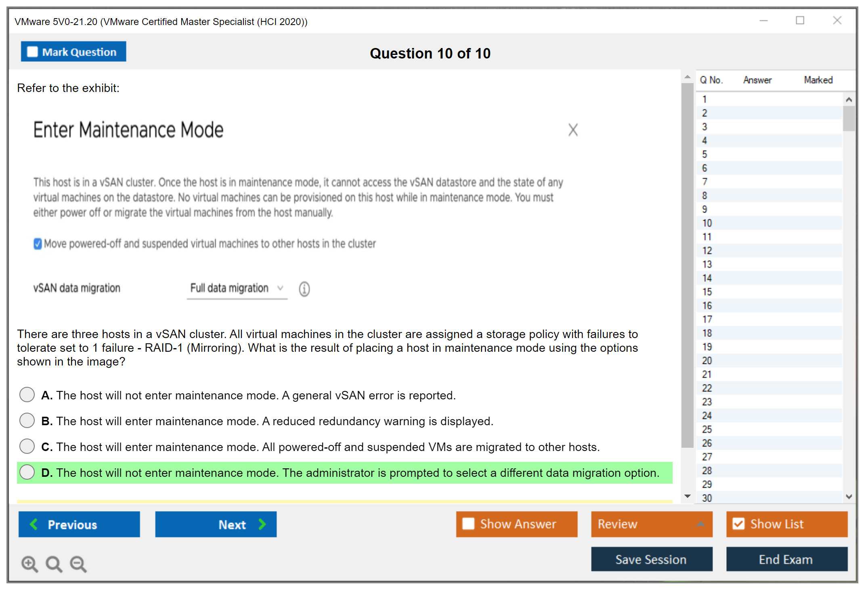
Task: Click the info icon beside Full data migration
Action: (304, 289)
